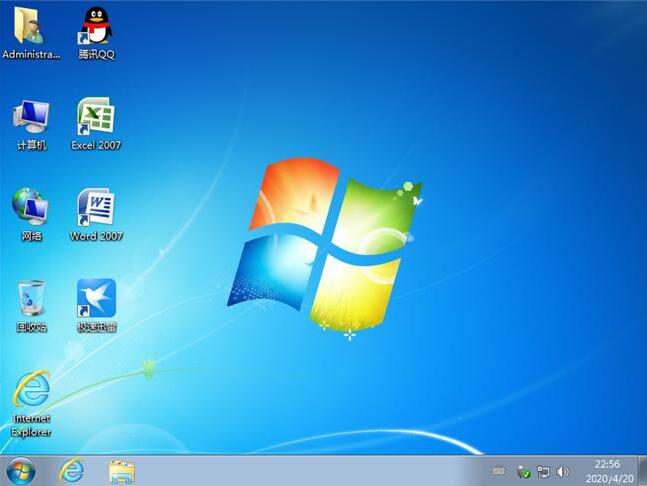
Task: Open the safely remove hardware tray icon
Action: [523, 472]
